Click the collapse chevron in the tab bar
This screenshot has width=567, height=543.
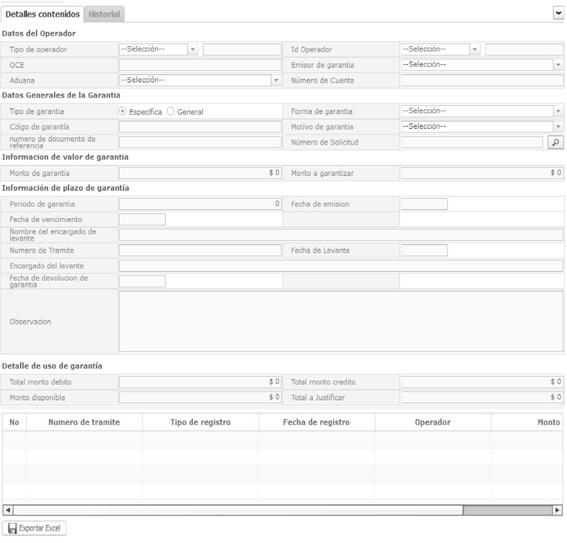tap(558, 13)
